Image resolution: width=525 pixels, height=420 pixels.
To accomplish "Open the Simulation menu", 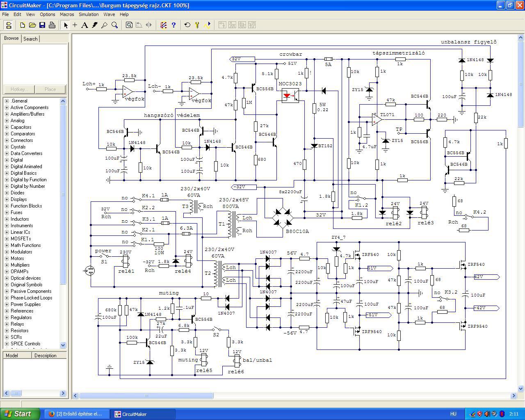I will click(89, 14).
